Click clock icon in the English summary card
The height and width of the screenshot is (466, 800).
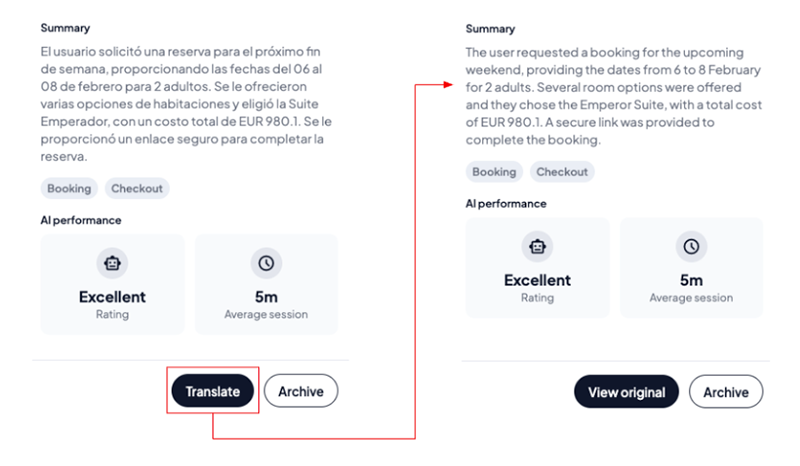click(x=691, y=246)
